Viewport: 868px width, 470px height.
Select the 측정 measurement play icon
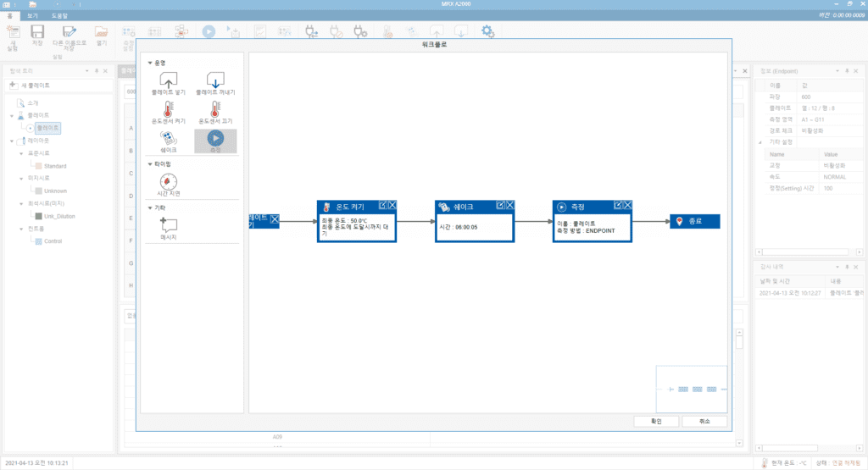[x=215, y=138]
